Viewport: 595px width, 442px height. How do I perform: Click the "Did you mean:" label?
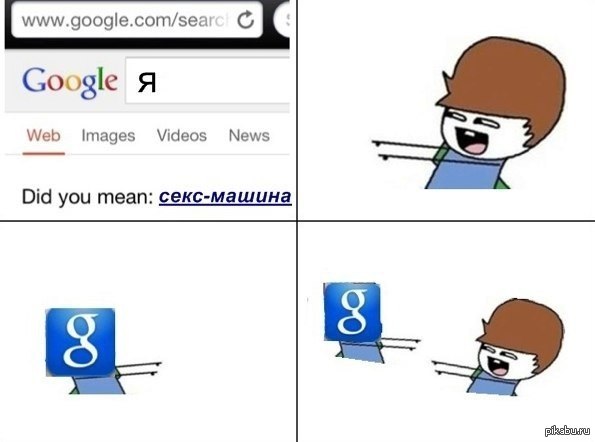[87, 197]
